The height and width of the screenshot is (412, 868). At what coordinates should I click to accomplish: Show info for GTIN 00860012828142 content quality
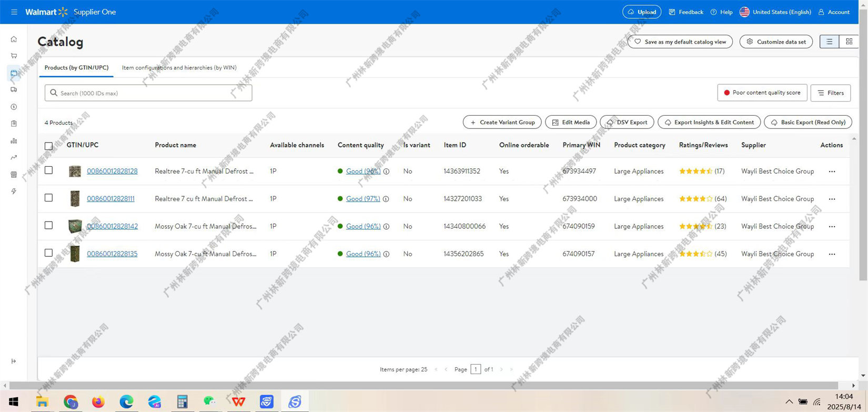pyautogui.click(x=386, y=226)
